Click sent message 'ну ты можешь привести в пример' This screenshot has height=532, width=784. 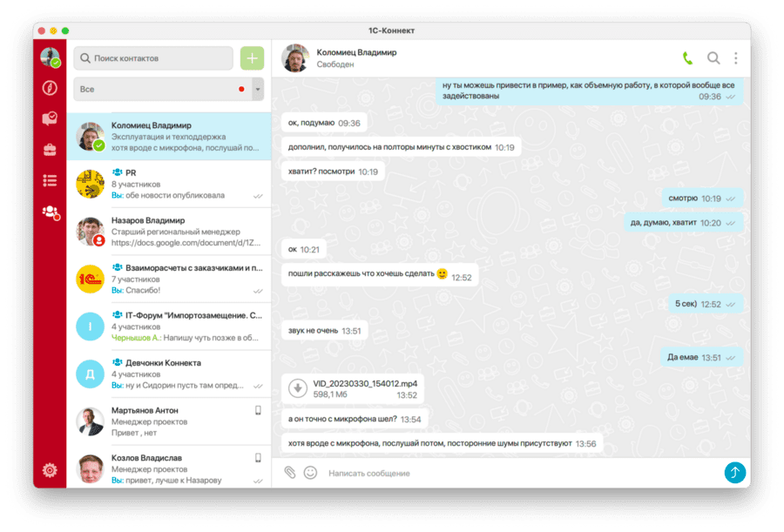pyautogui.click(x=589, y=91)
